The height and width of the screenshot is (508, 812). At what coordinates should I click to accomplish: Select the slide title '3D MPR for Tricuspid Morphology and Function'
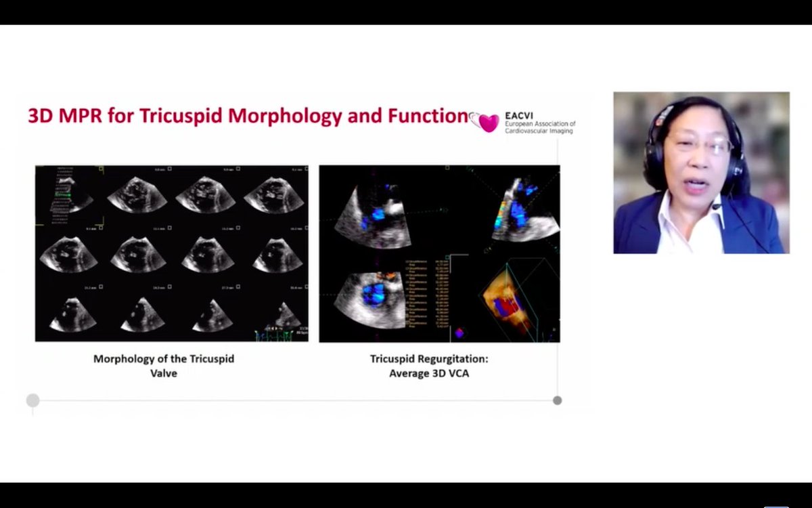pyautogui.click(x=248, y=116)
